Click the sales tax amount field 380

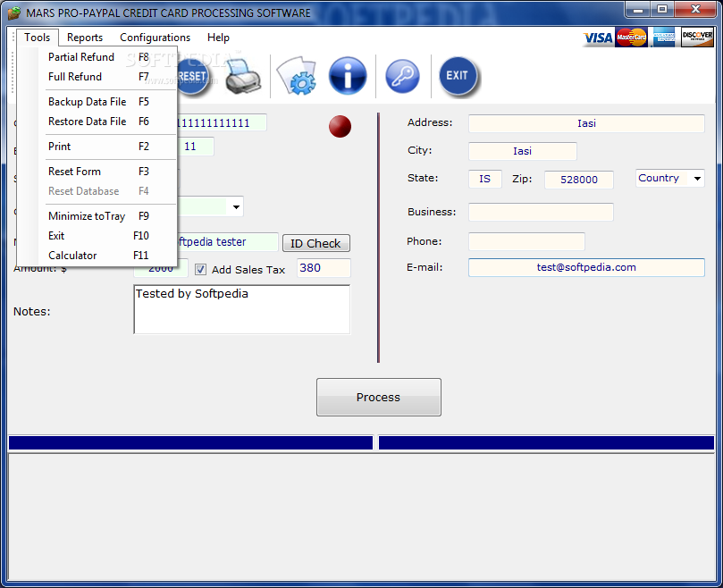pos(324,268)
